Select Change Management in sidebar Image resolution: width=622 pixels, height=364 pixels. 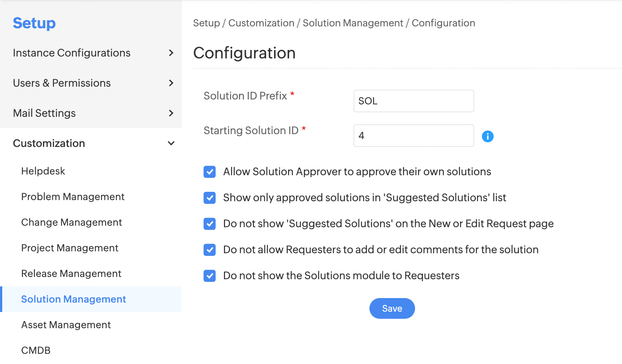click(x=72, y=222)
